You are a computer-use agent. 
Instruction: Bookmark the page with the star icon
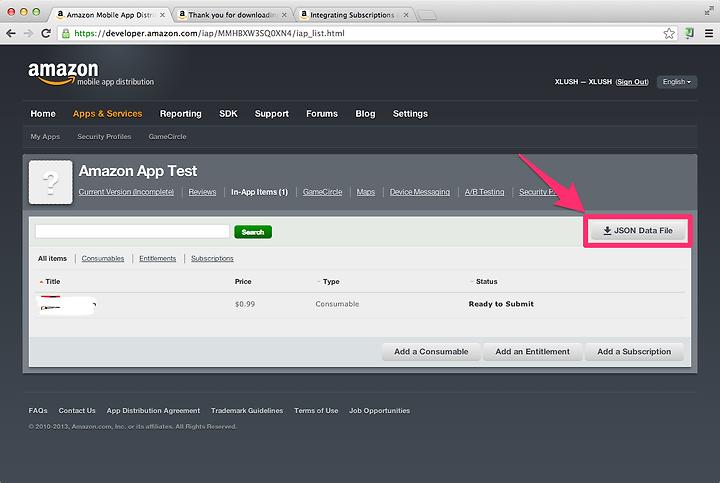click(669, 34)
